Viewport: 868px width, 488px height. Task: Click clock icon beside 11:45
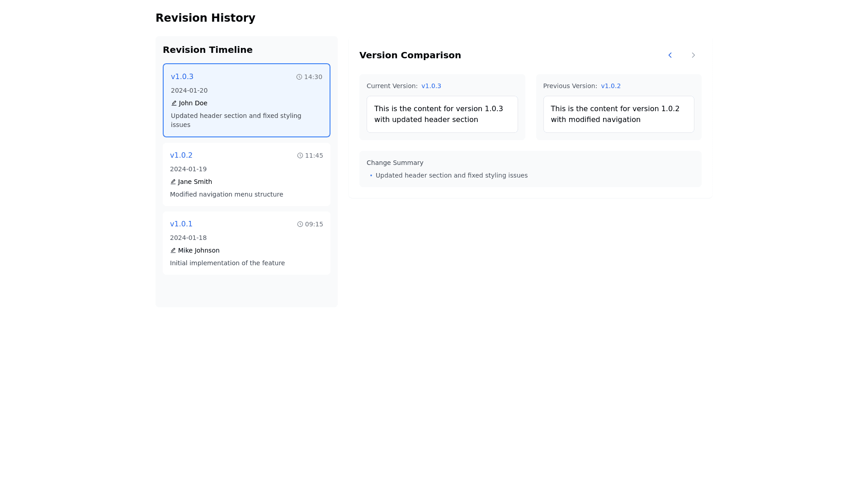(300, 155)
